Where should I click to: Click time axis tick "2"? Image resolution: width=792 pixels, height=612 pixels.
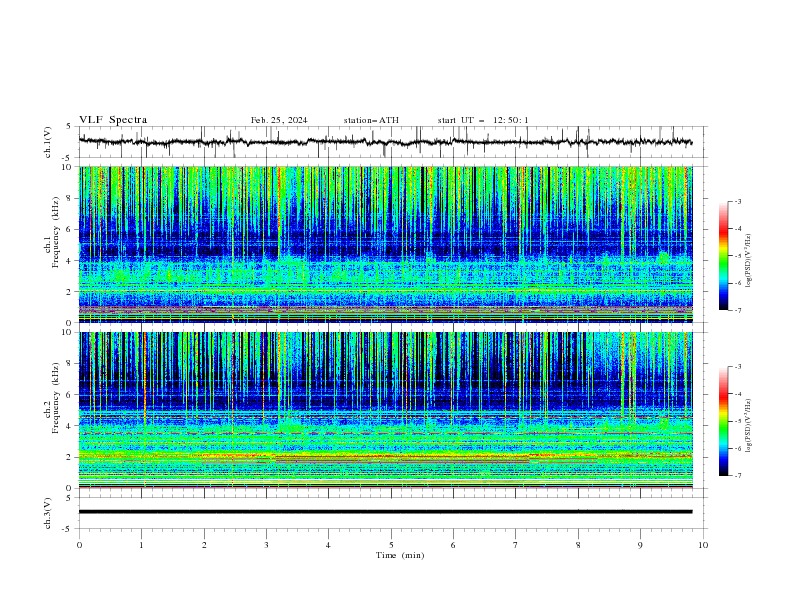pos(204,545)
